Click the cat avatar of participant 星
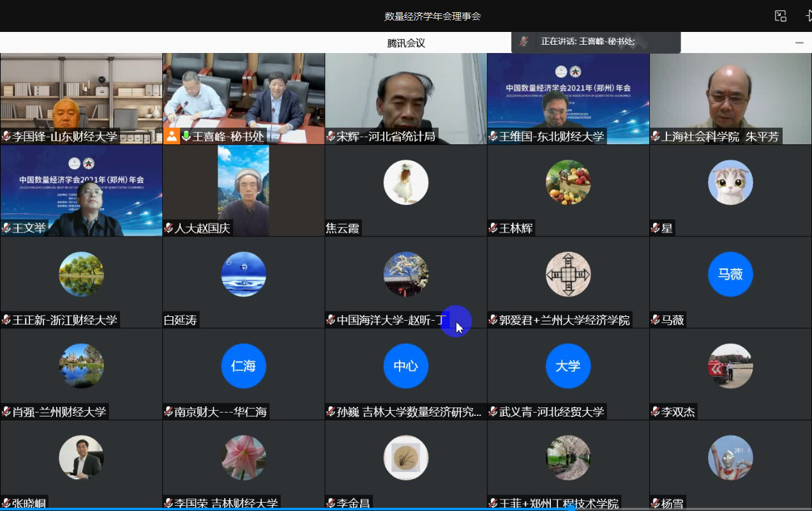This screenshot has width=812, height=511. click(730, 182)
